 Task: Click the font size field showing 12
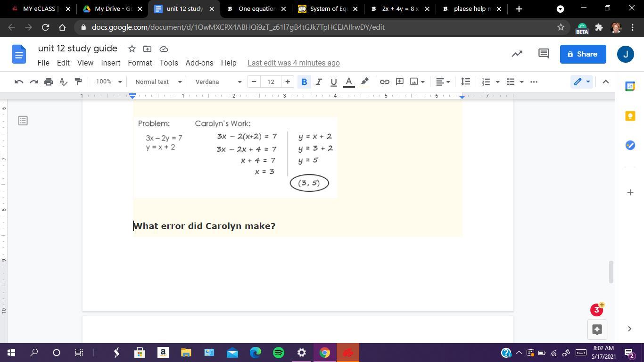click(271, 82)
